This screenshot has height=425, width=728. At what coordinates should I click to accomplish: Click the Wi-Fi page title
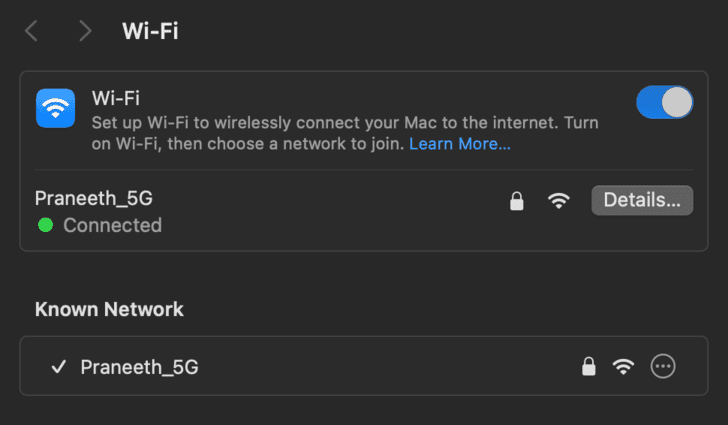point(150,31)
